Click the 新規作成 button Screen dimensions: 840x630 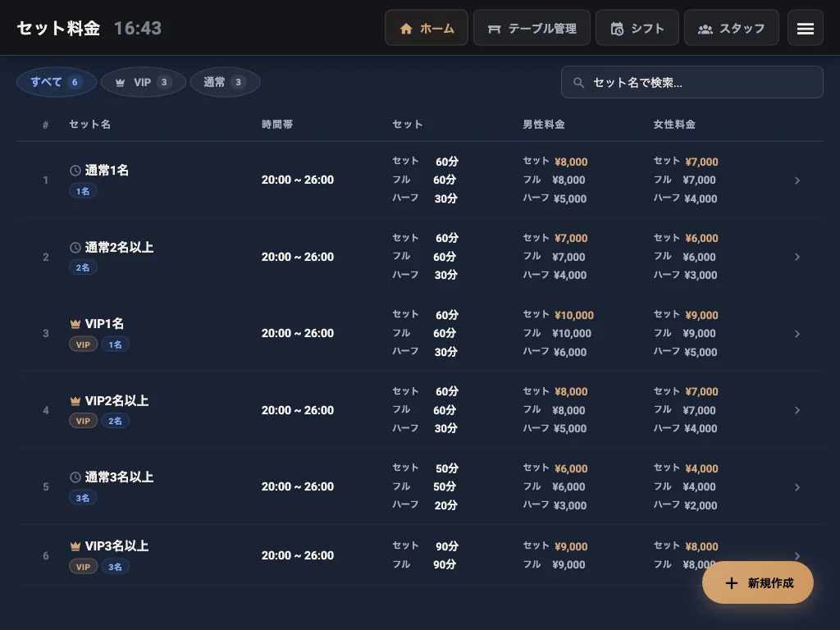(757, 583)
